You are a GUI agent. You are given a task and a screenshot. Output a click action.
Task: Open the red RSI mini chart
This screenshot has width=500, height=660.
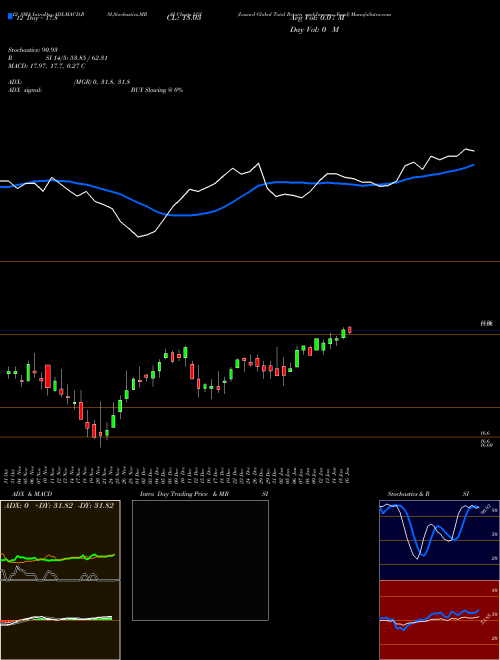439,620
